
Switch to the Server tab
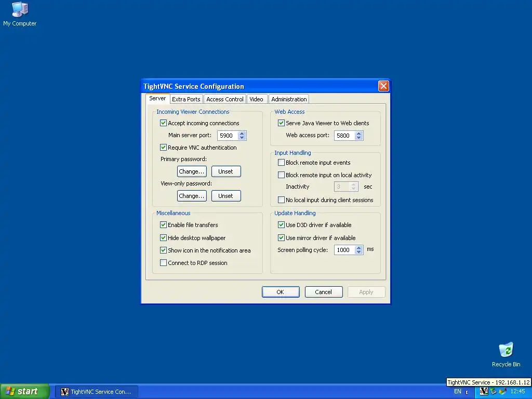(x=157, y=98)
